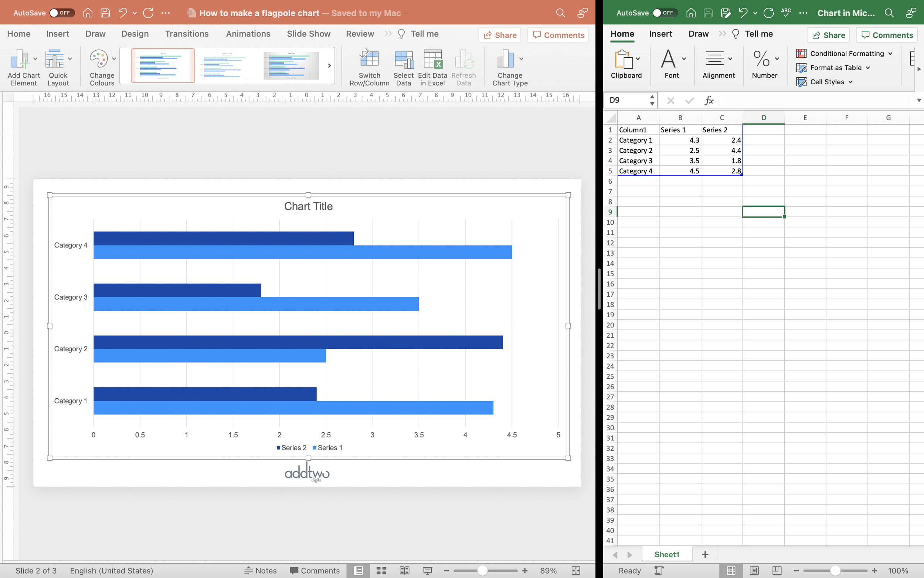Open Select Data dialog
This screenshot has height=578, width=924.
403,59
